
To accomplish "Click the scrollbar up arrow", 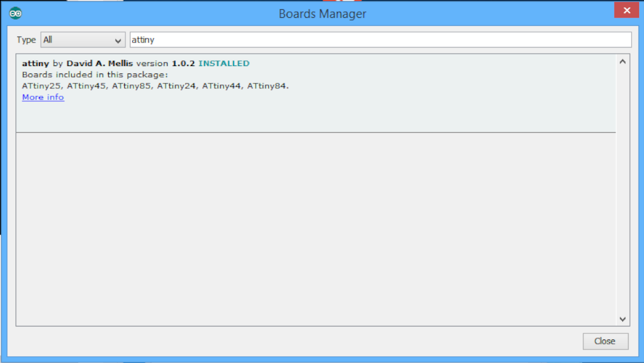I will coord(623,60).
